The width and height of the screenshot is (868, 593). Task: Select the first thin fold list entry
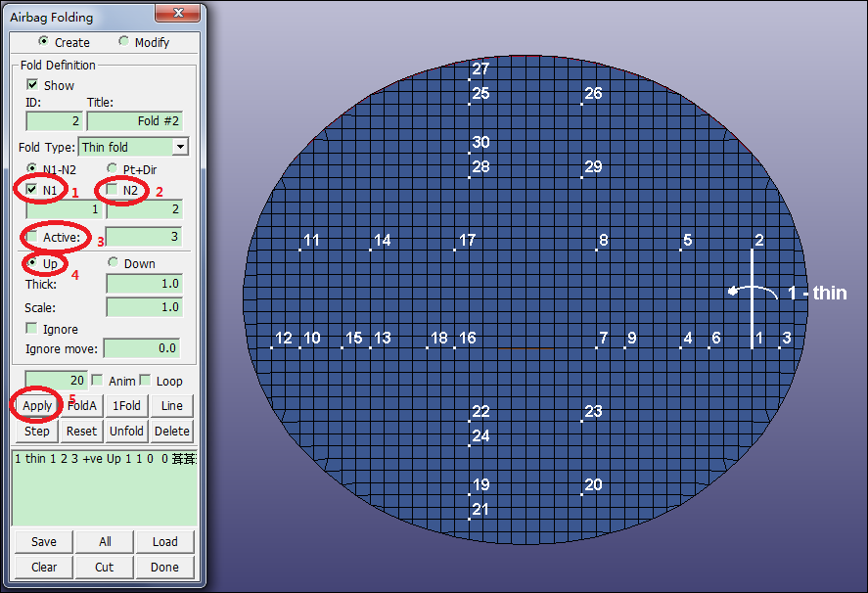pyautogui.click(x=98, y=458)
